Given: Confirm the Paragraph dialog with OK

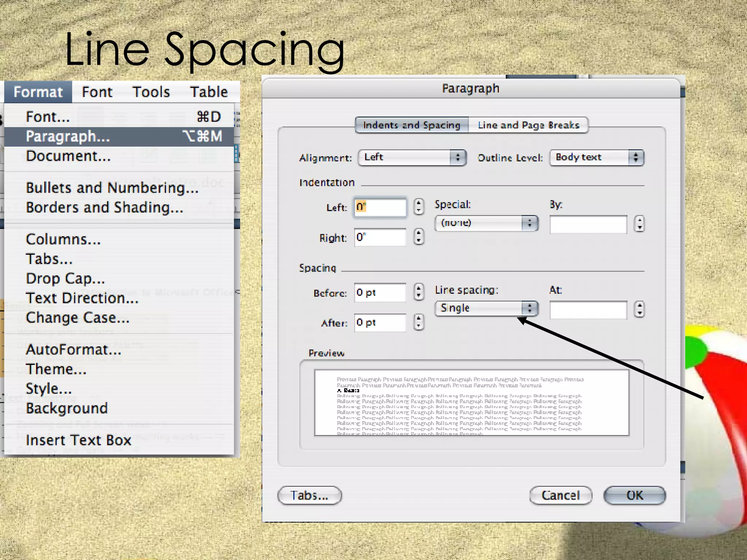Looking at the screenshot, I should click(635, 495).
